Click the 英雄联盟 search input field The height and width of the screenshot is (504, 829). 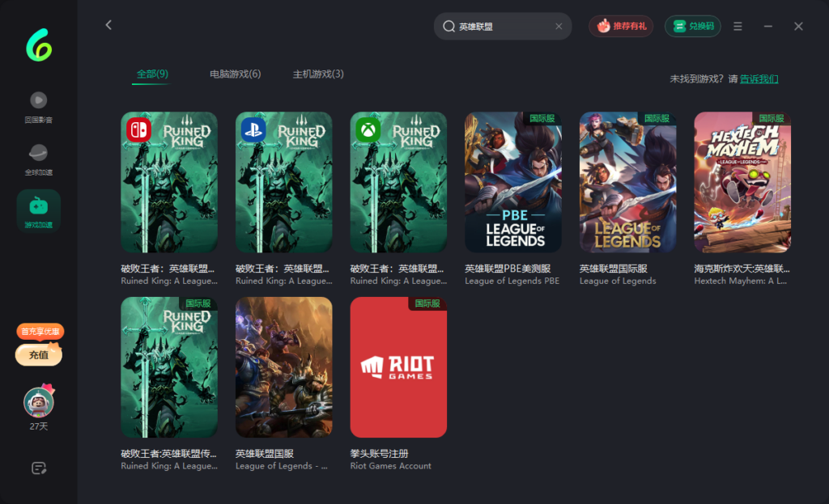pos(502,27)
